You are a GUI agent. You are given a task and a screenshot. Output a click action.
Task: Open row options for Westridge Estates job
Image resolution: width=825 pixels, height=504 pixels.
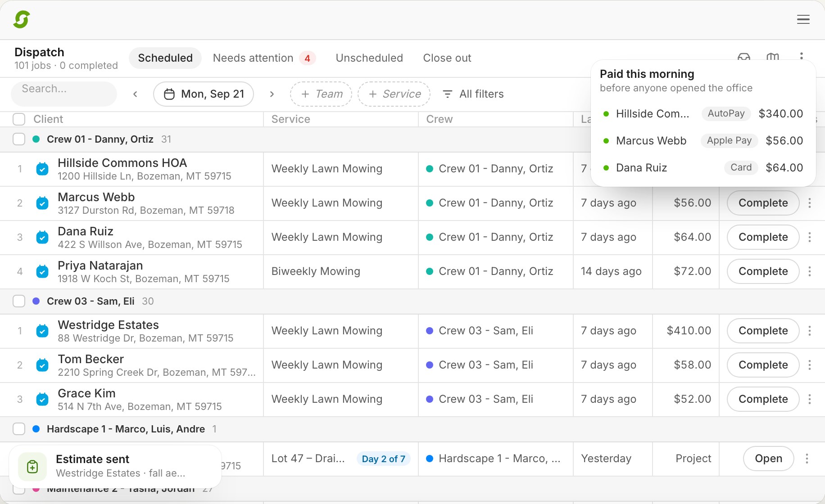pyautogui.click(x=810, y=331)
